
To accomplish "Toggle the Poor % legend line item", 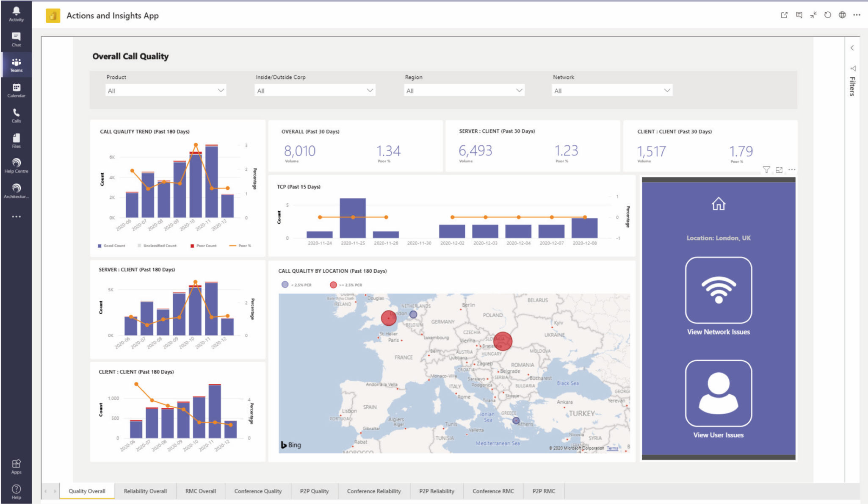I will point(240,246).
